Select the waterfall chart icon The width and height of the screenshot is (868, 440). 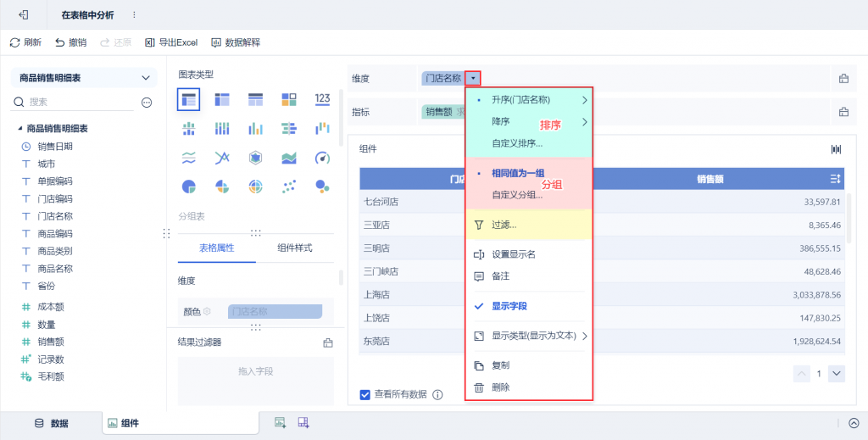(x=322, y=129)
